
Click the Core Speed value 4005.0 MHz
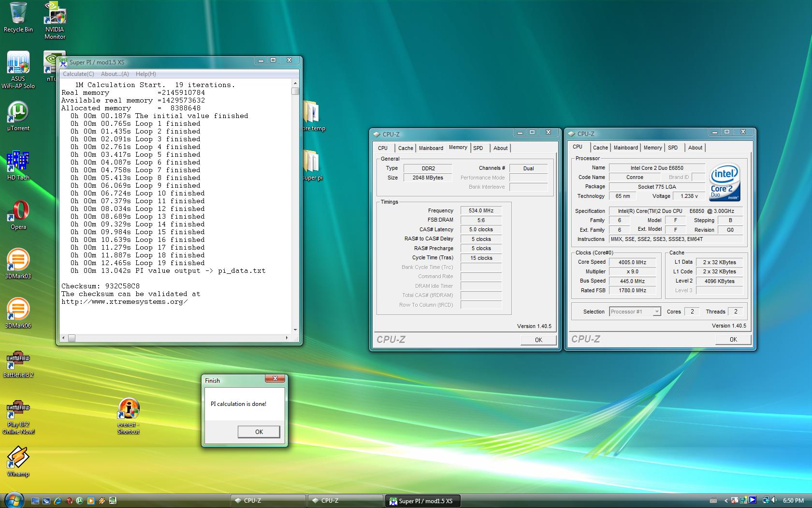[x=632, y=262]
